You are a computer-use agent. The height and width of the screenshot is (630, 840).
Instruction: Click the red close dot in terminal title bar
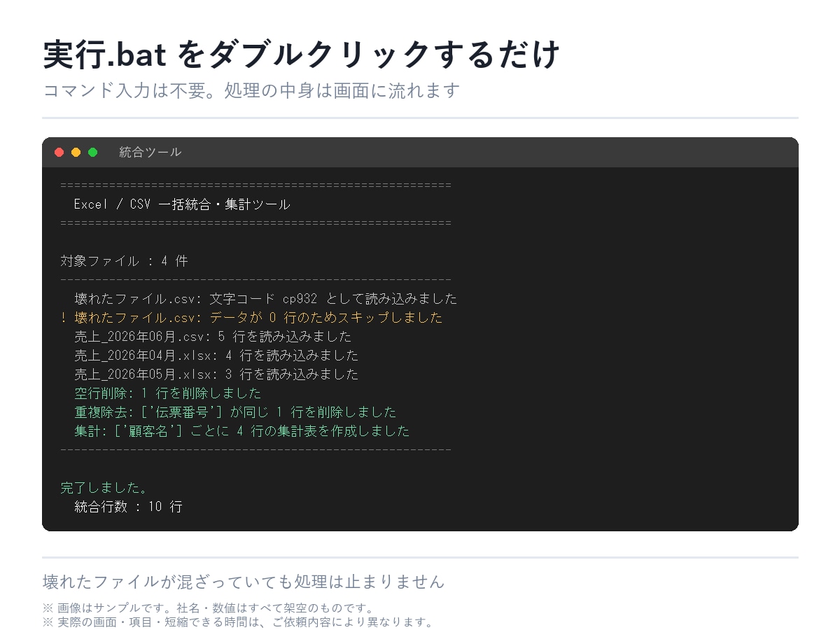tap(59, 153)
